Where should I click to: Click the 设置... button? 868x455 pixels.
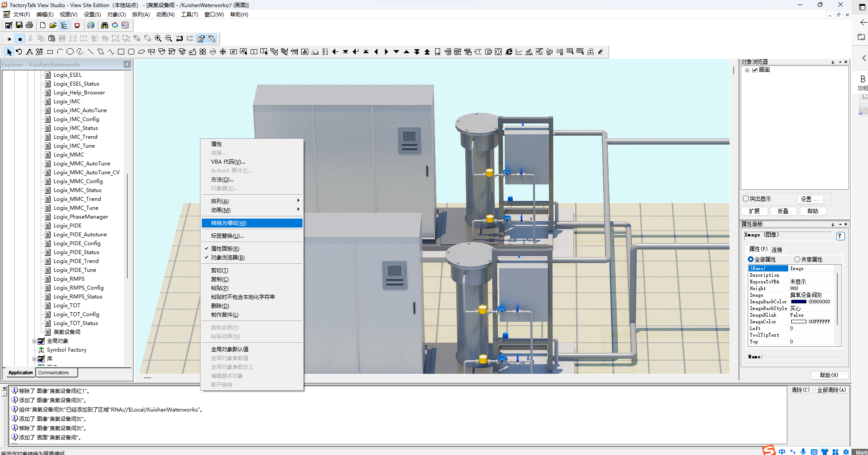pyautogui.click(x=810, y=199)
